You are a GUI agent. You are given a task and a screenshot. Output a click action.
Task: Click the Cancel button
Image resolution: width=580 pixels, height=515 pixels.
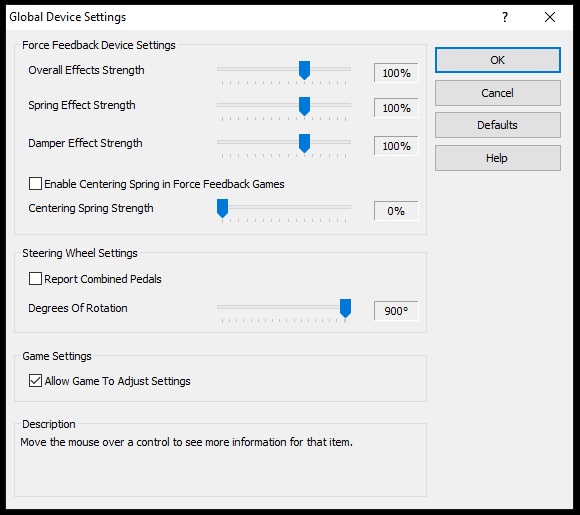[498, 93]
